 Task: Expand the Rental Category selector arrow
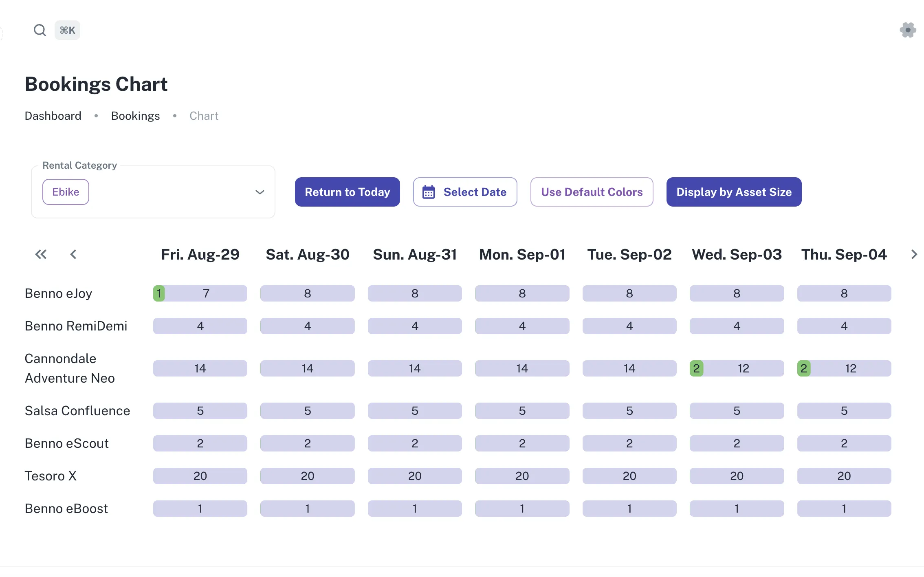260,192
